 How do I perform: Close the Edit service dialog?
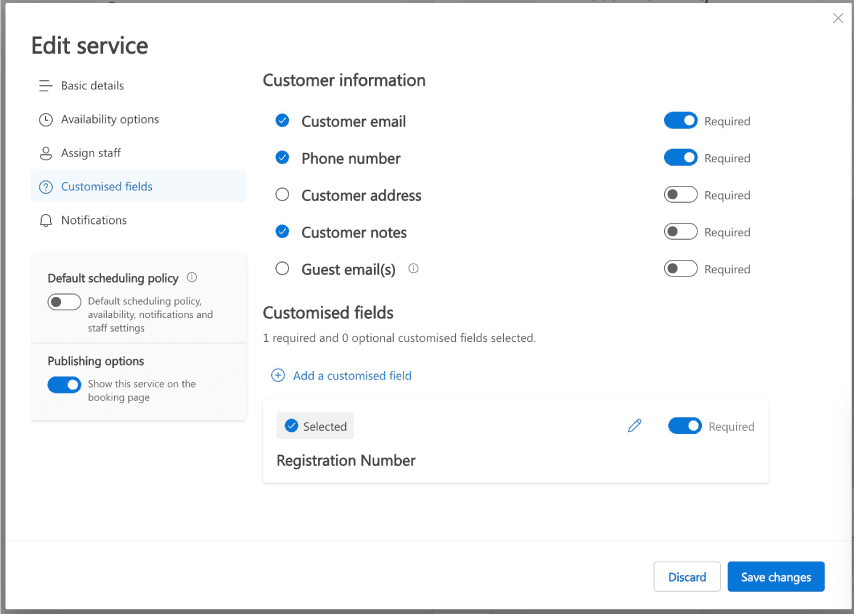(x=838, y=18)
